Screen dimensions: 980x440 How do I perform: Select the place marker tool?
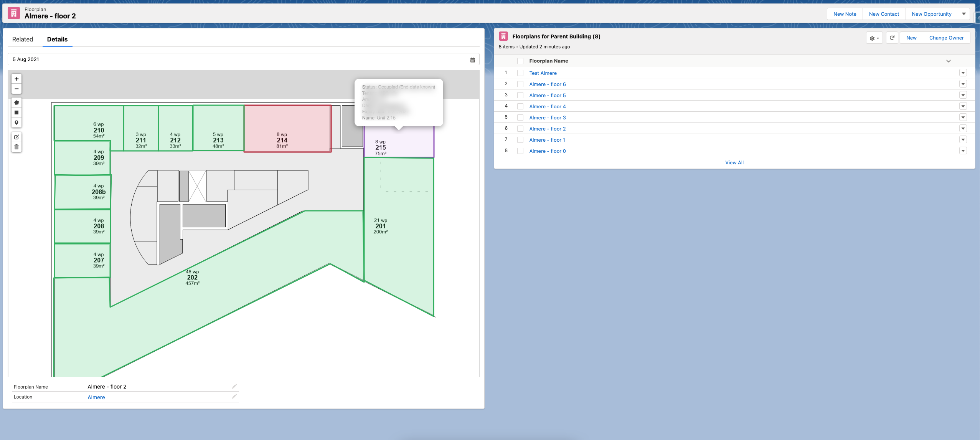[16, 122]
